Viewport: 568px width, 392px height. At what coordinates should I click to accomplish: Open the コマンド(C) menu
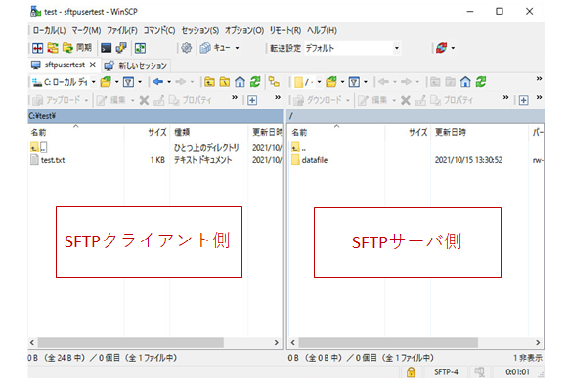coord(159,31)
